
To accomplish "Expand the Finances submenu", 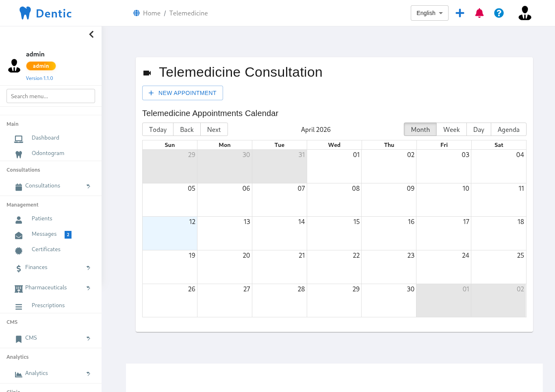I will coord(88,267).
